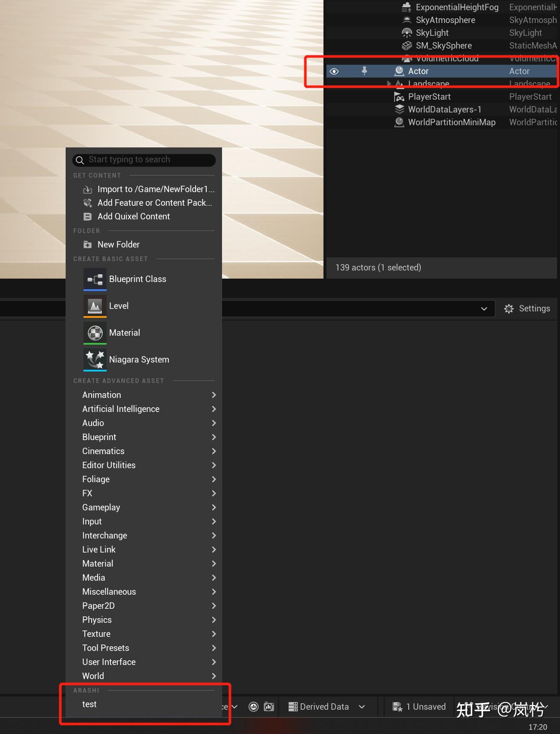Toggle the pin on the Actor row
The image size is (560, 734).
(x=364, y=71)
